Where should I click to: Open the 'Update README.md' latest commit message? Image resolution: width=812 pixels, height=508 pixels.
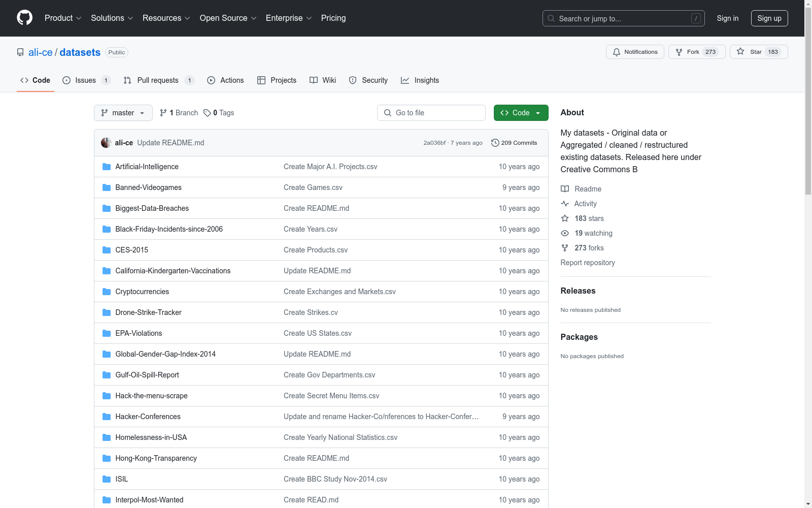click(x=171, y=143)
